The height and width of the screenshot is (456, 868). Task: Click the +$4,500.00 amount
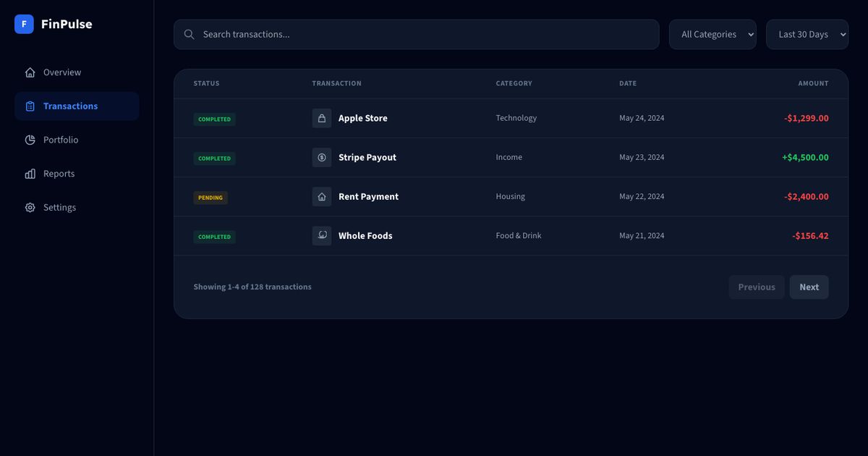[805, 157]
